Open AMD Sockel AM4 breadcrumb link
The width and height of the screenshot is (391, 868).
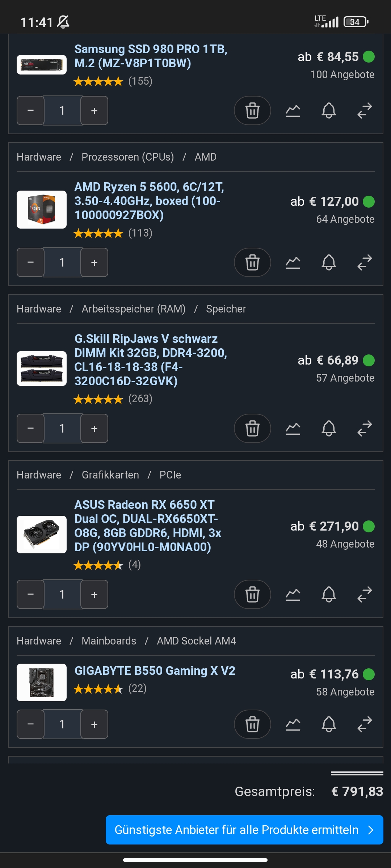point(196,641)
